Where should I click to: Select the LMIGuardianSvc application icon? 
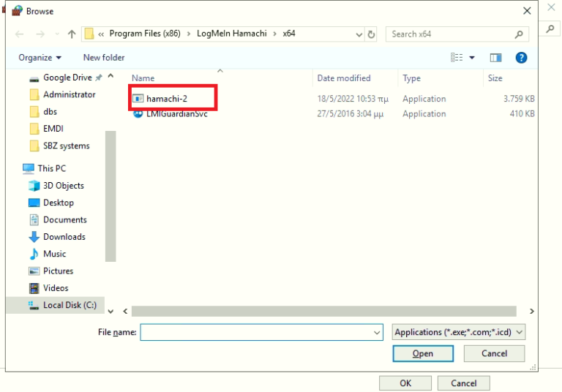[138, 113]
